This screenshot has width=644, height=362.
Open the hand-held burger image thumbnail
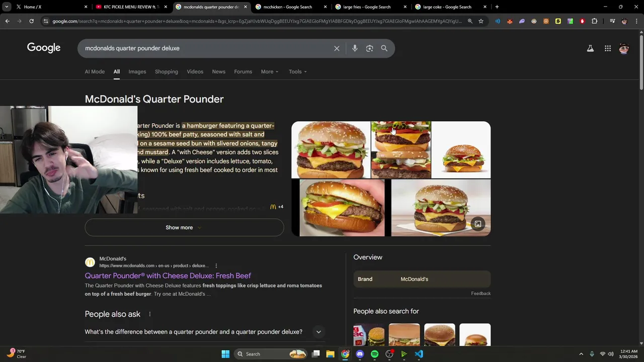tap(342, 208)
